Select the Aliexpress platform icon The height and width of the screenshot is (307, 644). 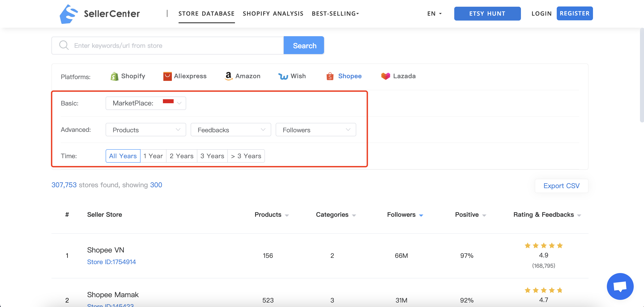click(x=167, y=76)
